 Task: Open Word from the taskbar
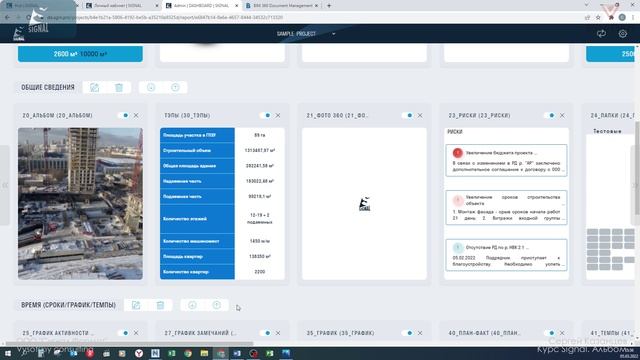point(237,353)
